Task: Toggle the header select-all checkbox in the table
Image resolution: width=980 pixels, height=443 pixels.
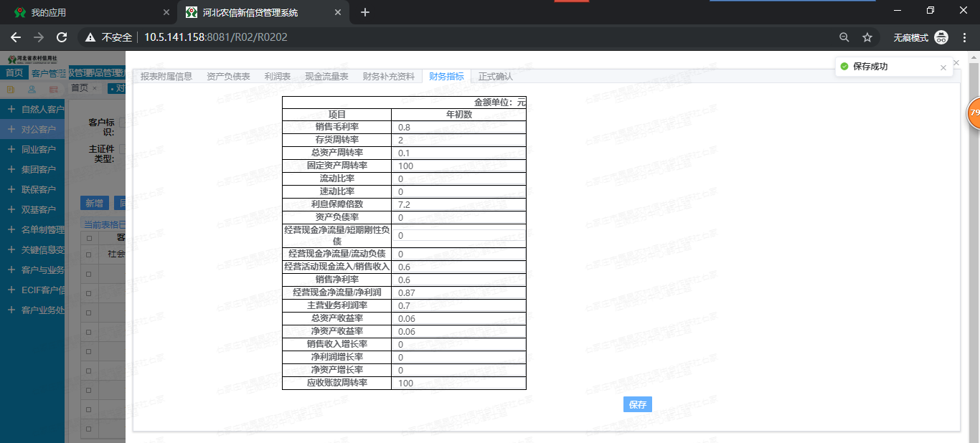Action: (88, 237)
